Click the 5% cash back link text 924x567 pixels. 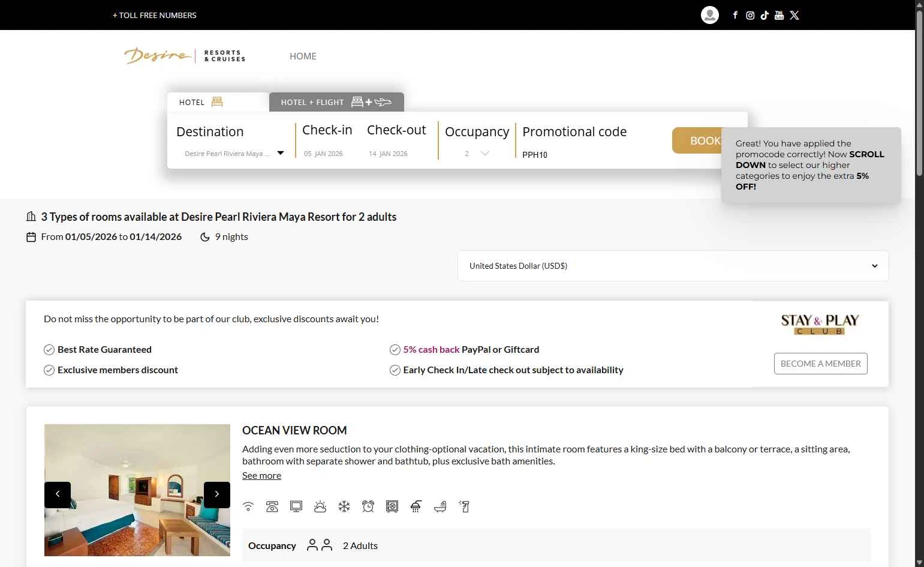[431, 349]
